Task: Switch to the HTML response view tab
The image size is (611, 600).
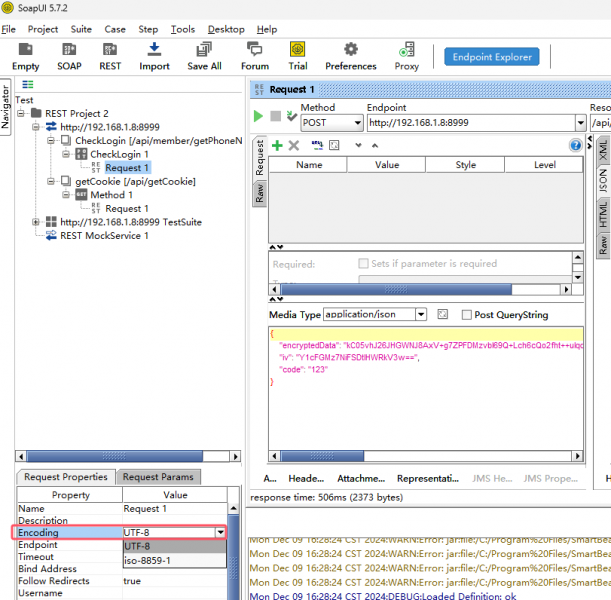Action: tap(603, 215)
